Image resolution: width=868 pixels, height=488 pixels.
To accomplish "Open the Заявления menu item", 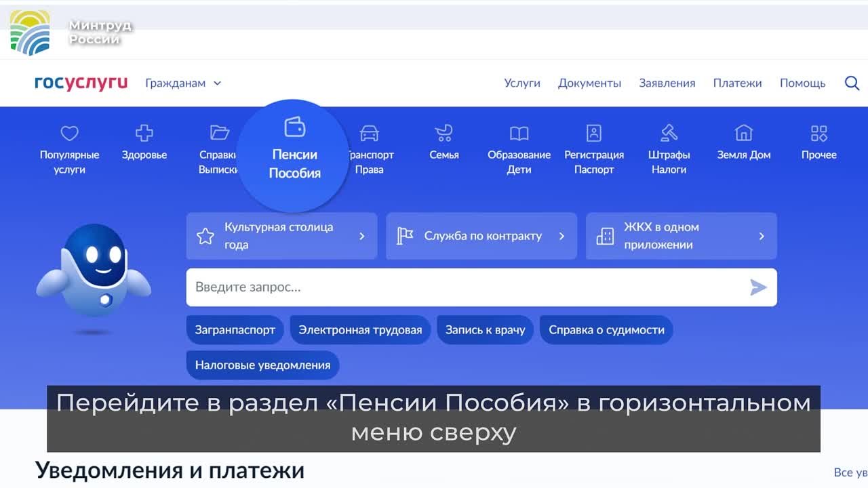I will coord(667,83).
